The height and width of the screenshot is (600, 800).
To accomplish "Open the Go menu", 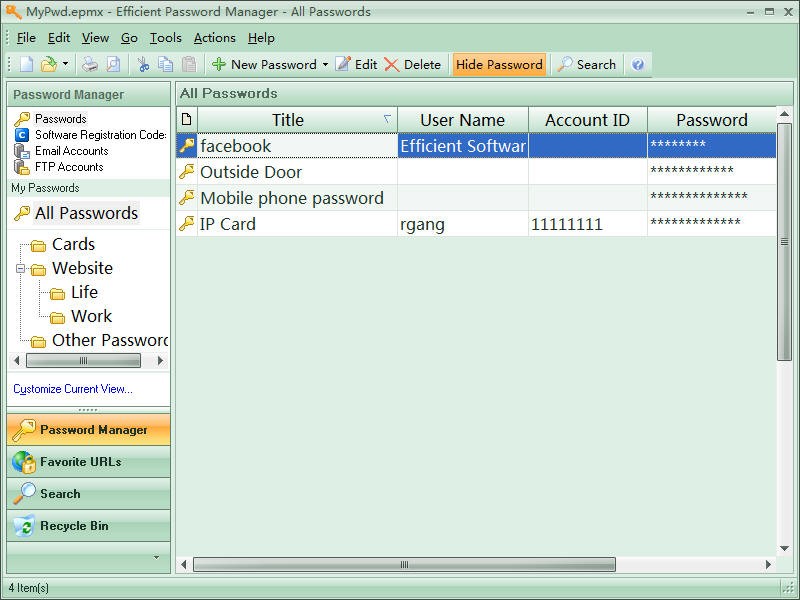I will [x=129, y=38].
